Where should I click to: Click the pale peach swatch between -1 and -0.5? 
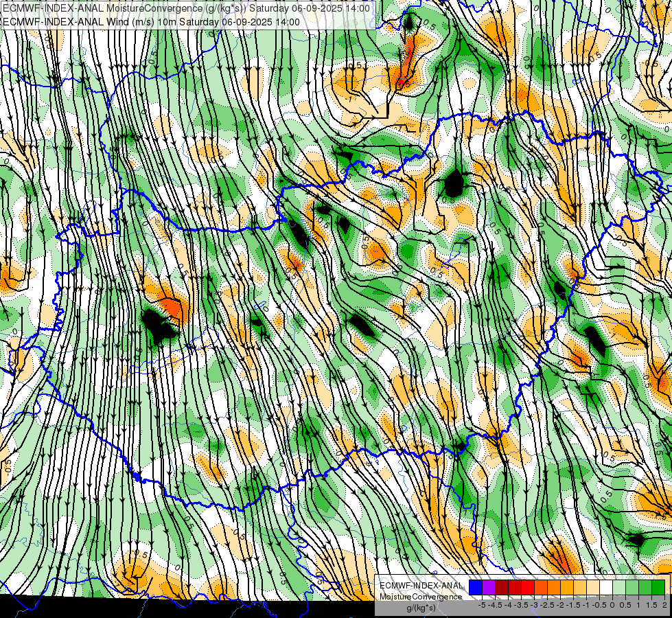[x=593, y=588]
